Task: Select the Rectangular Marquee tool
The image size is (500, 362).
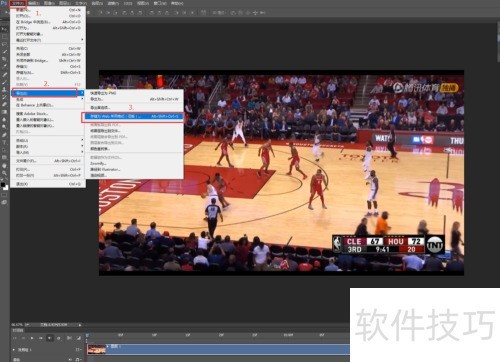Action: (4, 36)
